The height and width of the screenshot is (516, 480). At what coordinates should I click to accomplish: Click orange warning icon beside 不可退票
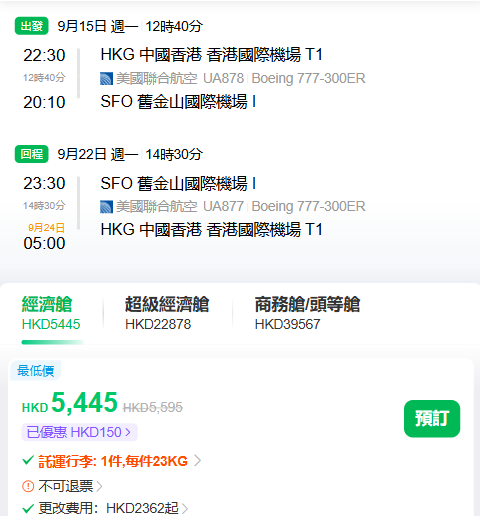tap(28, 486)
